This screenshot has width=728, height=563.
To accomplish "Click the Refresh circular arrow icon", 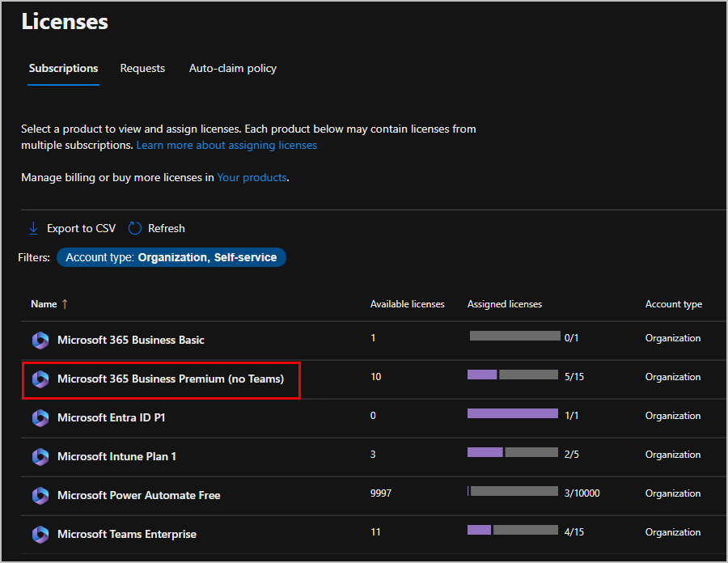I will tap(135, 228).
